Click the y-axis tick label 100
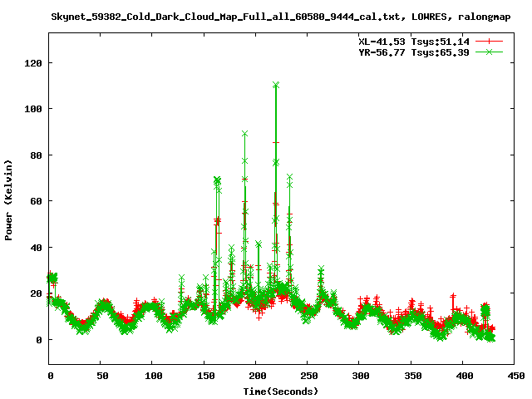Image resolution: width=532 pixels, height=399 pixels. [x=33, y=109]
